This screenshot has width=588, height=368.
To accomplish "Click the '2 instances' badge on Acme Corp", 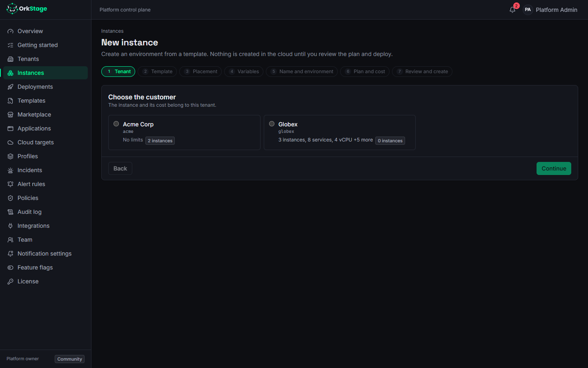I will click(160, 141).
